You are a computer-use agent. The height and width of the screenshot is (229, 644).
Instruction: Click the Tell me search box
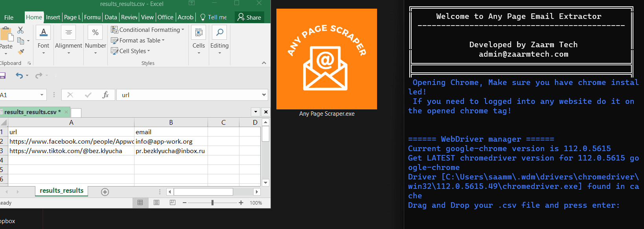(213, 17)
